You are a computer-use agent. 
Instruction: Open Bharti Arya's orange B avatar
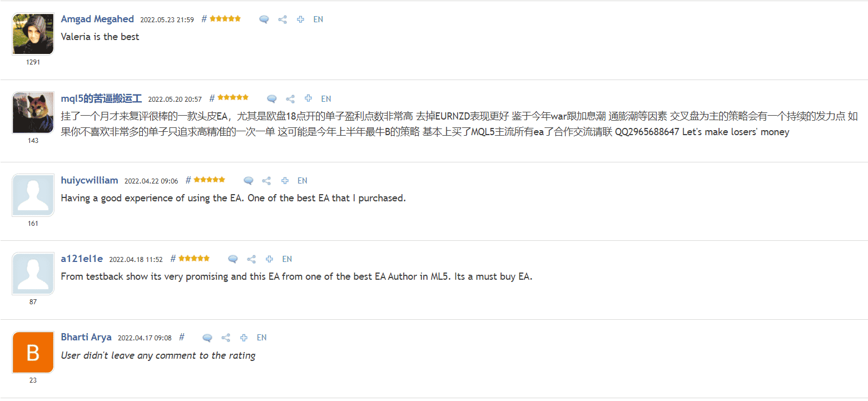[x=33, y=353]
